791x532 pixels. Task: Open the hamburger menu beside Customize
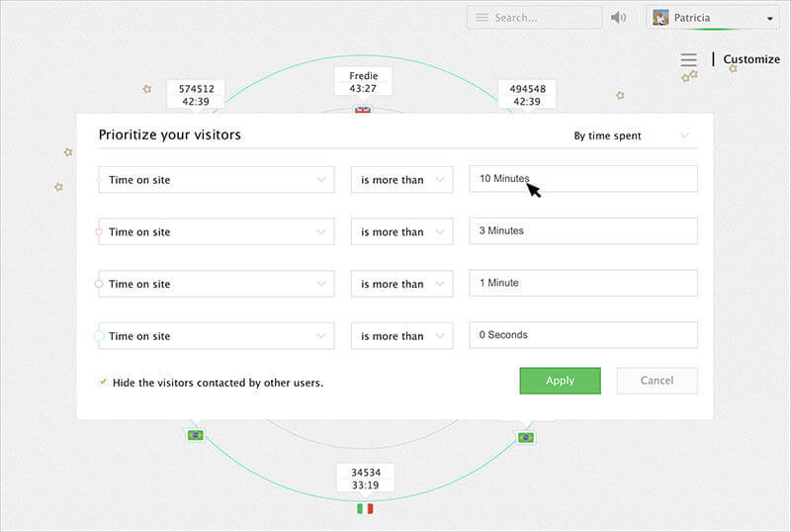pos(688,59)
